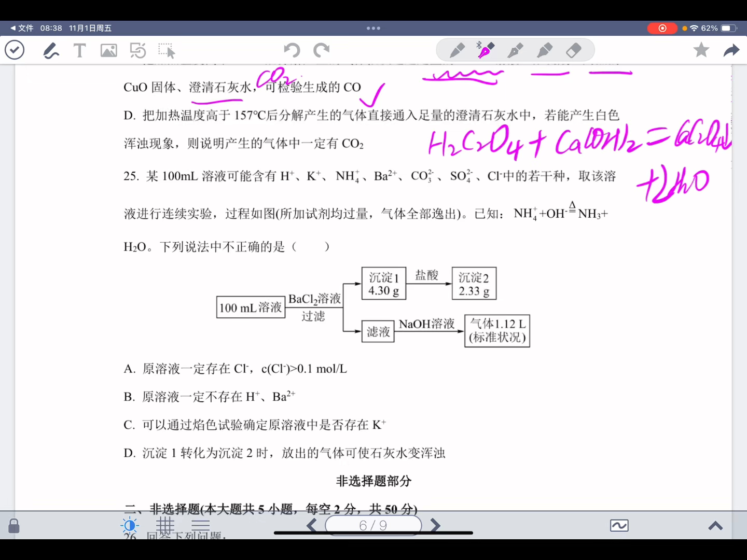Open the insert image tool
The height and width of the screenshot is (560, 747).
[109, 51]
